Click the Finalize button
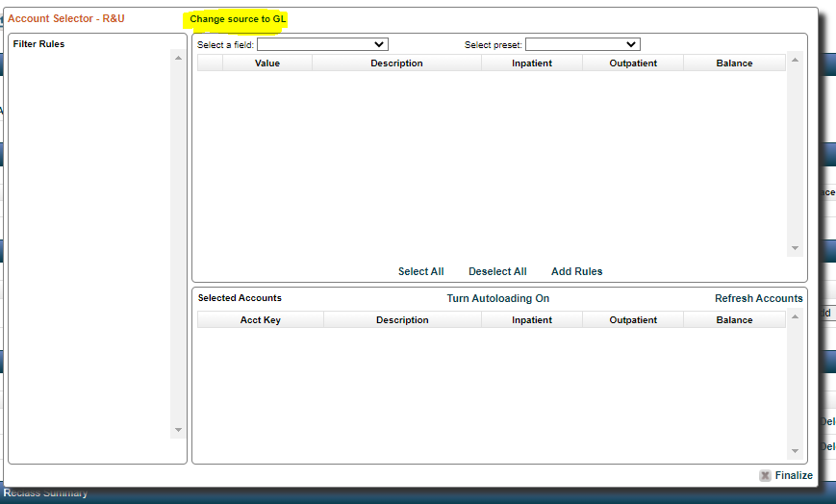The height and width of the screenshot is (504, 836). click(794, 475)
